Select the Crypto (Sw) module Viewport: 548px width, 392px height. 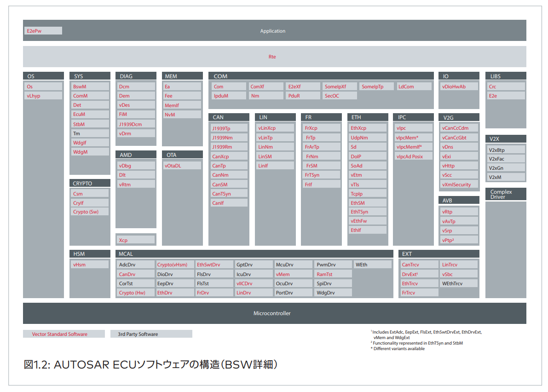click(x=90, y=212)
